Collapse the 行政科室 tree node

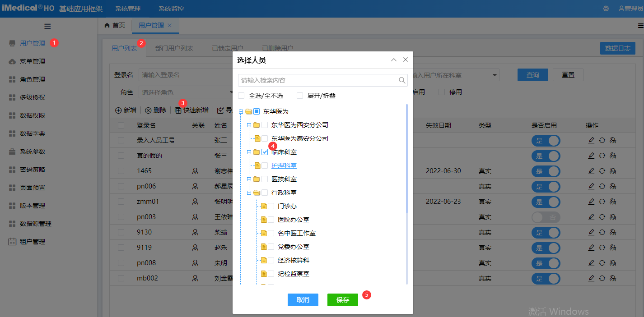coord(249,193)
